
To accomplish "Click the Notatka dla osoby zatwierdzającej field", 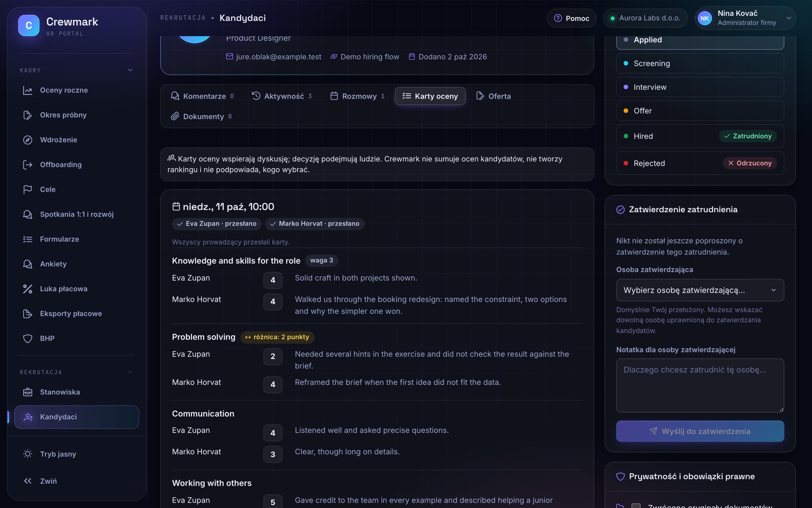I will pyautogui.click(x=700, y=386).
